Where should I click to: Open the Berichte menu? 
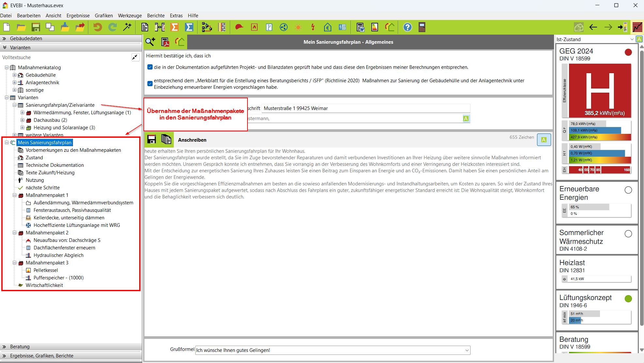(156, 15)
